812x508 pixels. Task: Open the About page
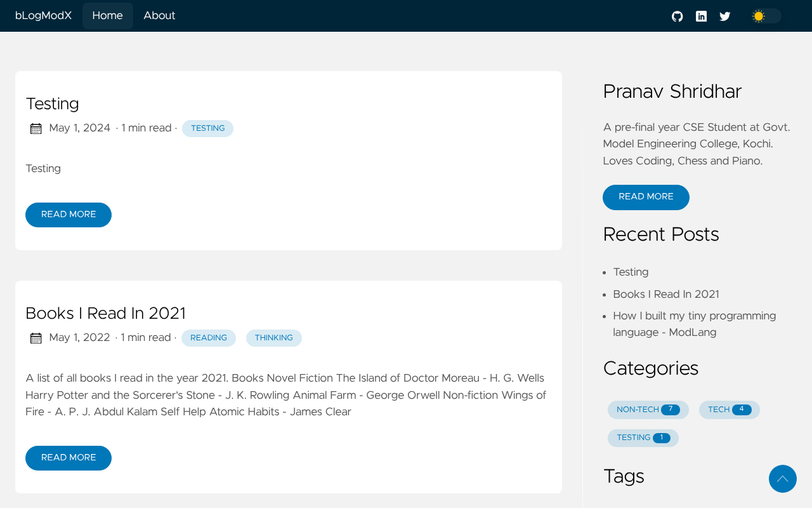click(159, 16)
